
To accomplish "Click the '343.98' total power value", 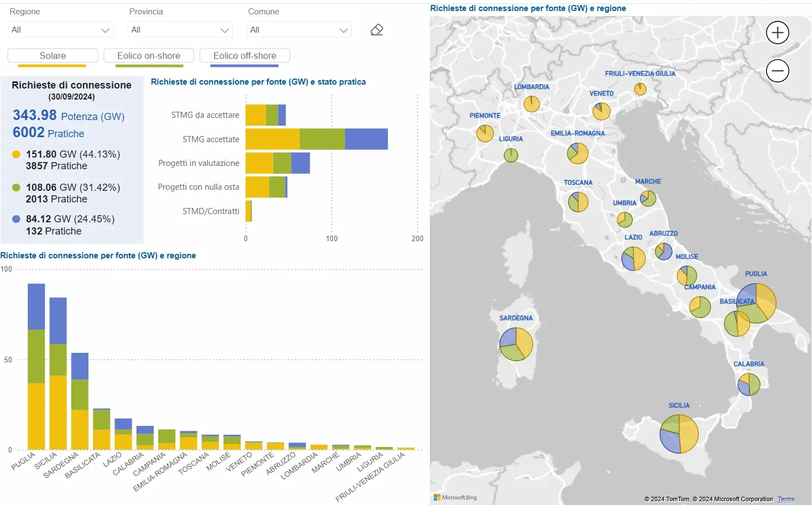I will point(35,115).
